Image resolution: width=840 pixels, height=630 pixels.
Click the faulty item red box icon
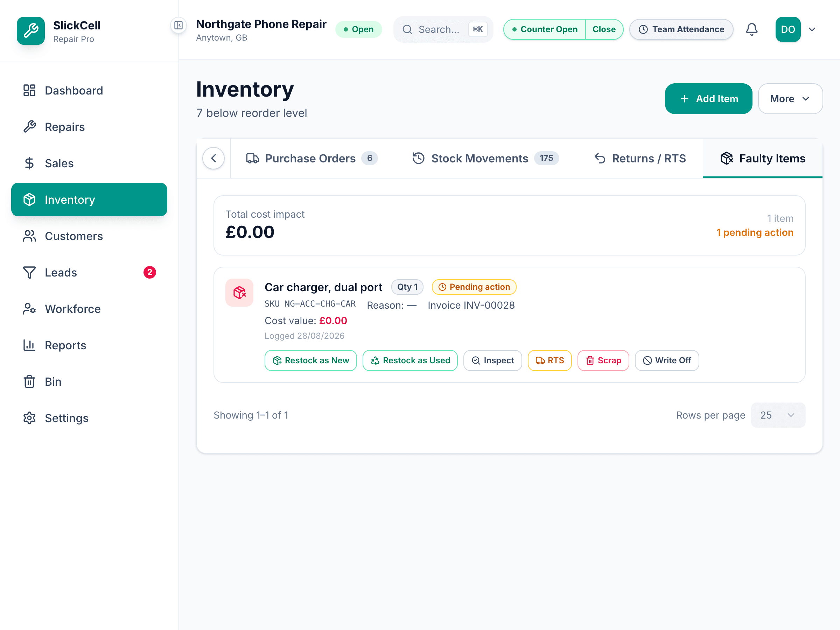pyautogui.click(x=239, y=292)
